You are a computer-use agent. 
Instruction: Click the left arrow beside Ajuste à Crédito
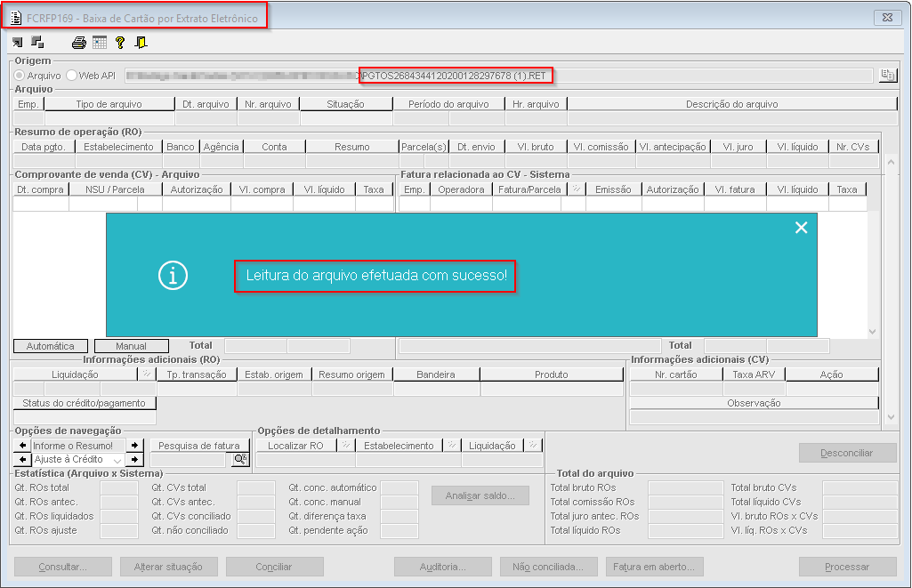pos(22,460)
